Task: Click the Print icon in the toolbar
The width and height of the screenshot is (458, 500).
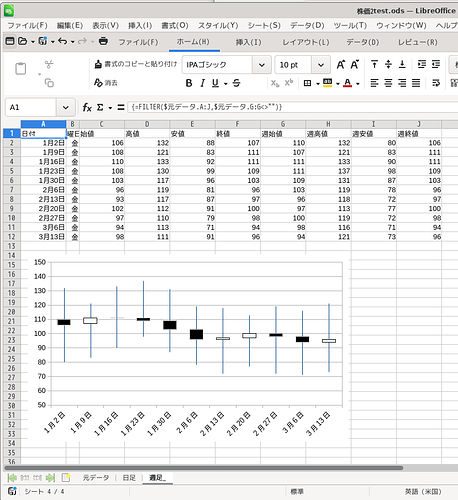Action: 103,41
